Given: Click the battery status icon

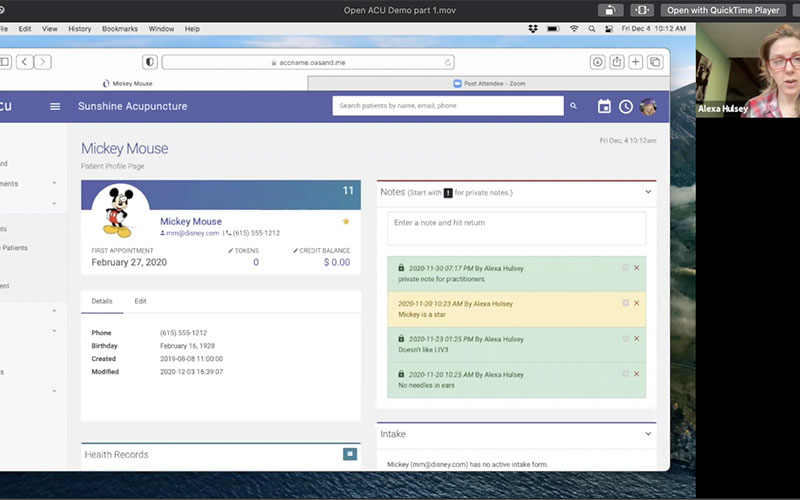Looking at the screenshot, I should coord(554,29).
